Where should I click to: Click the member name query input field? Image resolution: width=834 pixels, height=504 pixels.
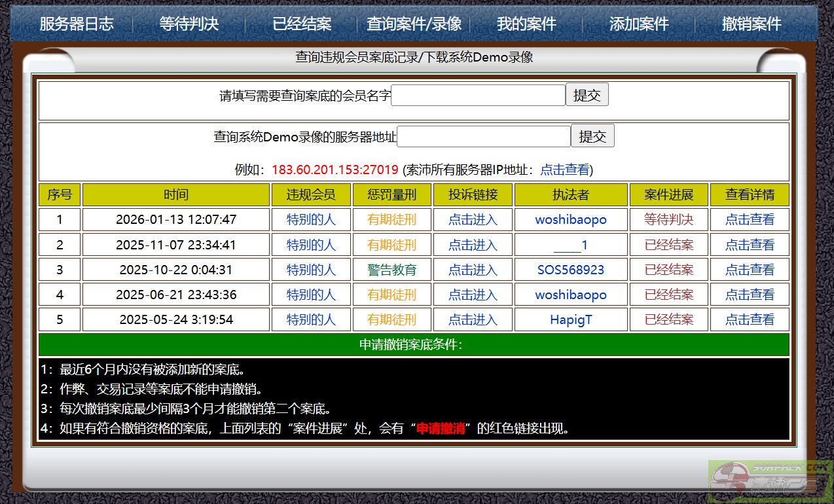(x=478, y=96)
